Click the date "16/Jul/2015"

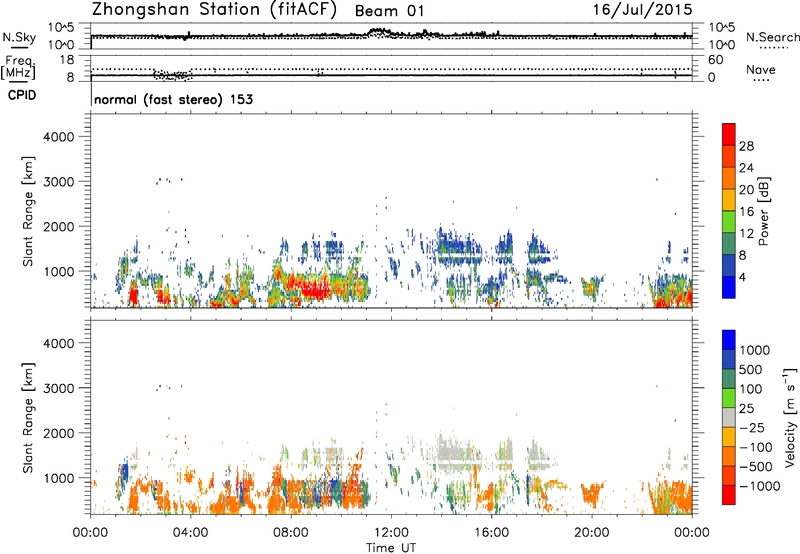pos(642,10)
